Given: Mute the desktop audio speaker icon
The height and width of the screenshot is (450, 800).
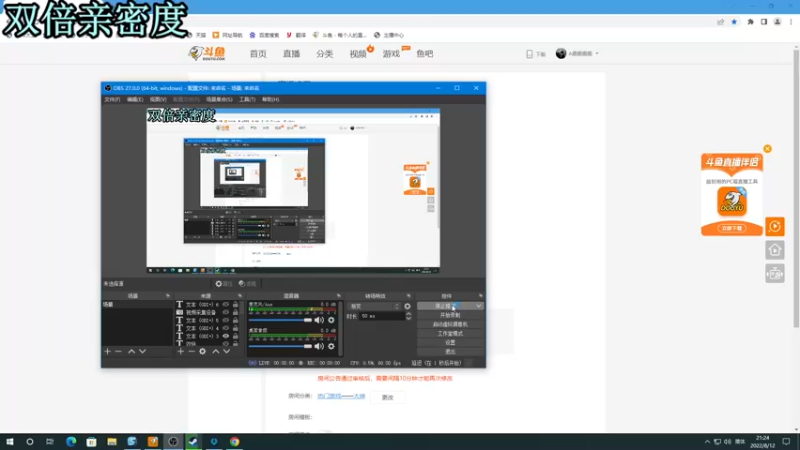Looking at the screenshot, I should click(x=319, y=346).
